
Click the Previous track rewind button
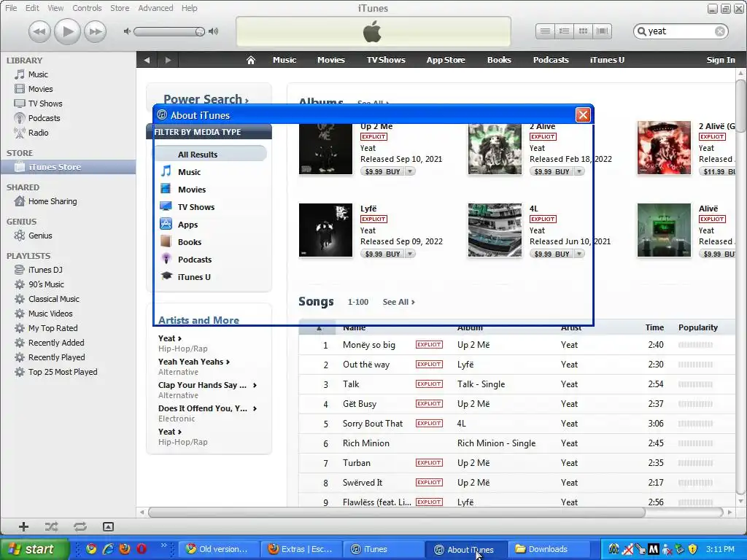pos(39,31)
